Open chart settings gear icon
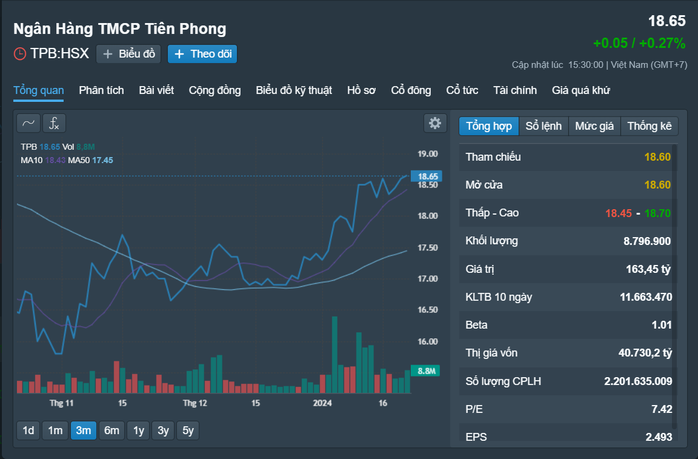The width and height of the screenshot is (698, 459). tap(435, 123)
